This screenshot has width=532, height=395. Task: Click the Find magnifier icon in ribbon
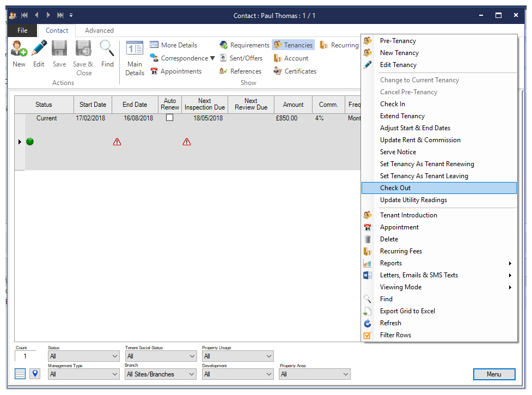107,49
